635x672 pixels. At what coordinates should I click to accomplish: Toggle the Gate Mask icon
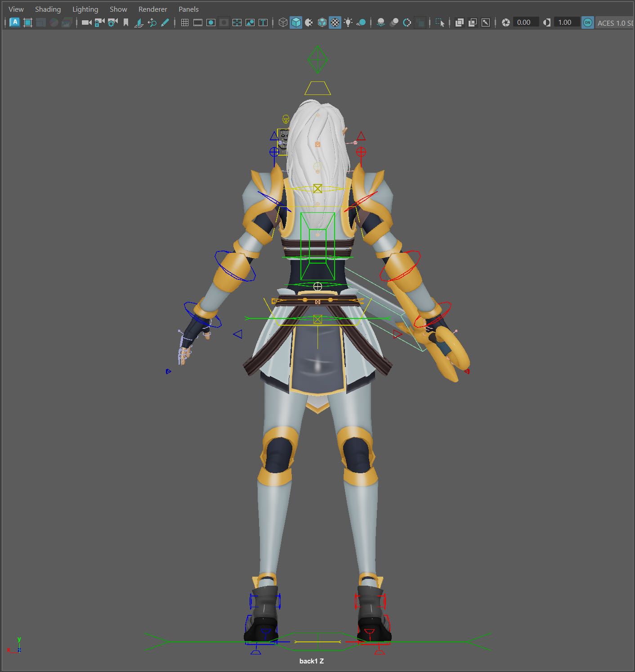[x=224, y=22]
